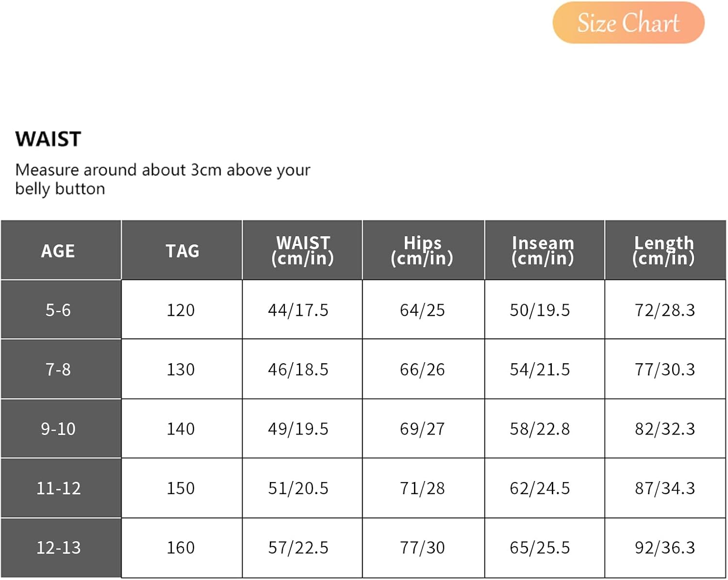Select the 7-8 age row
728x580 pixels.
pos(58,370)
